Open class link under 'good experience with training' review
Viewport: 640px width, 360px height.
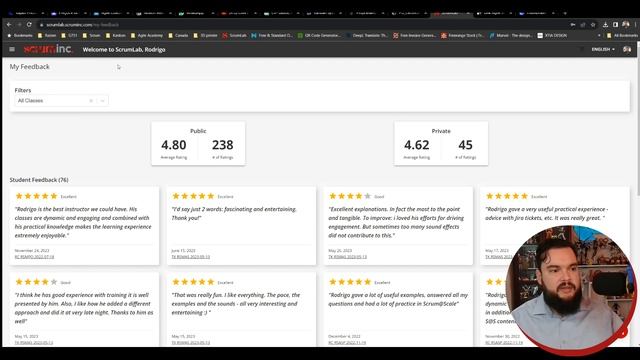click(x=34, y=342)
